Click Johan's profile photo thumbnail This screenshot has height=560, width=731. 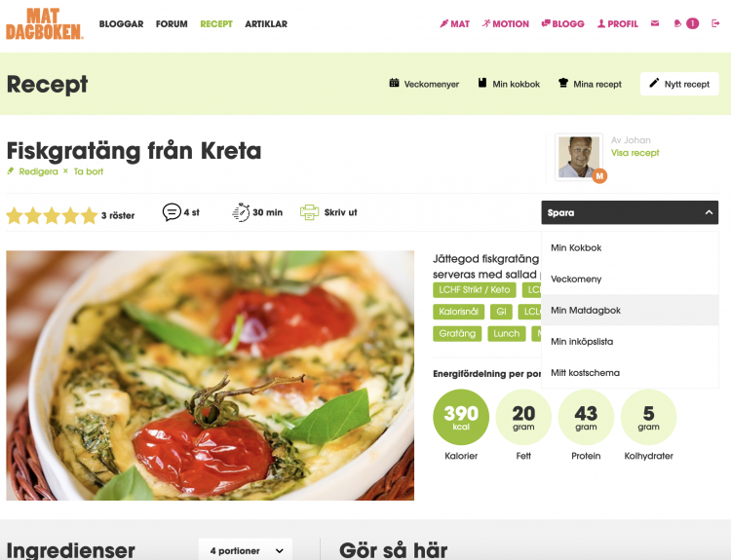coord(579,157)
